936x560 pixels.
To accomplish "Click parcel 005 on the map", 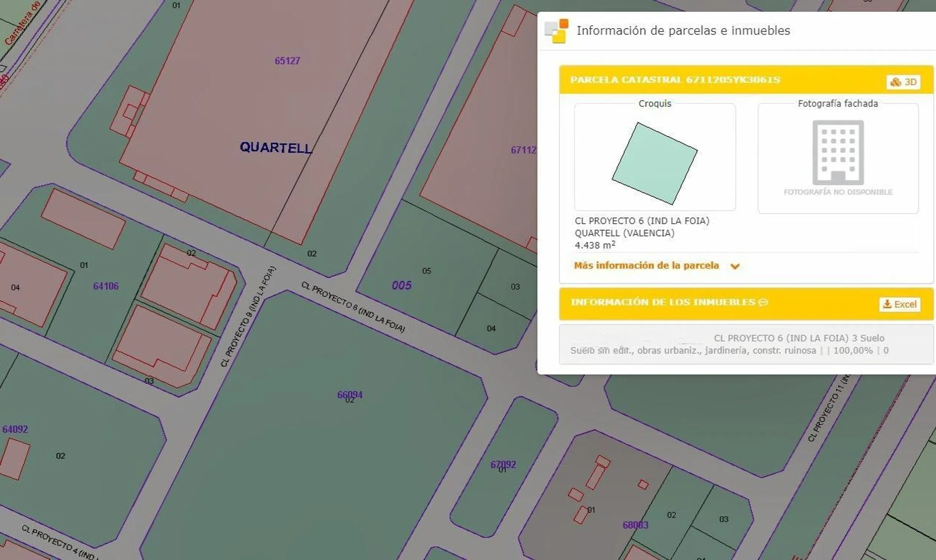I will (401, 285).
